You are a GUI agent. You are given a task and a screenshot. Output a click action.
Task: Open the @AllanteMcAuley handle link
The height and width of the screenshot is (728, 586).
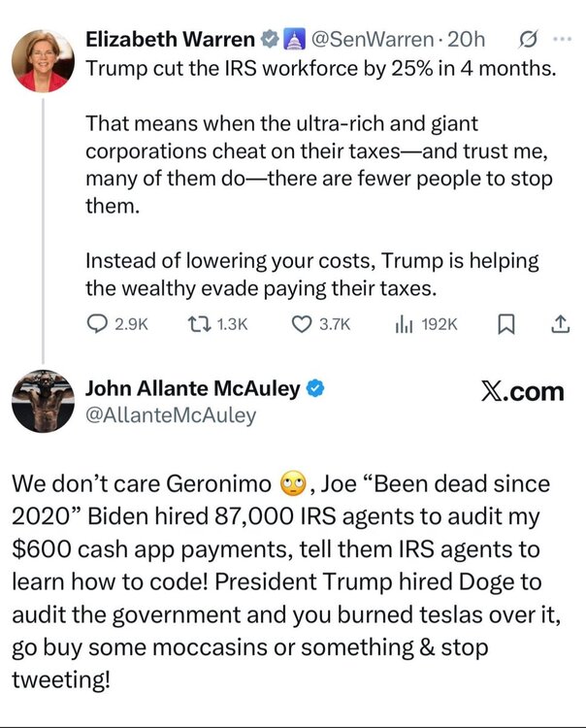[x=171, y=415]
